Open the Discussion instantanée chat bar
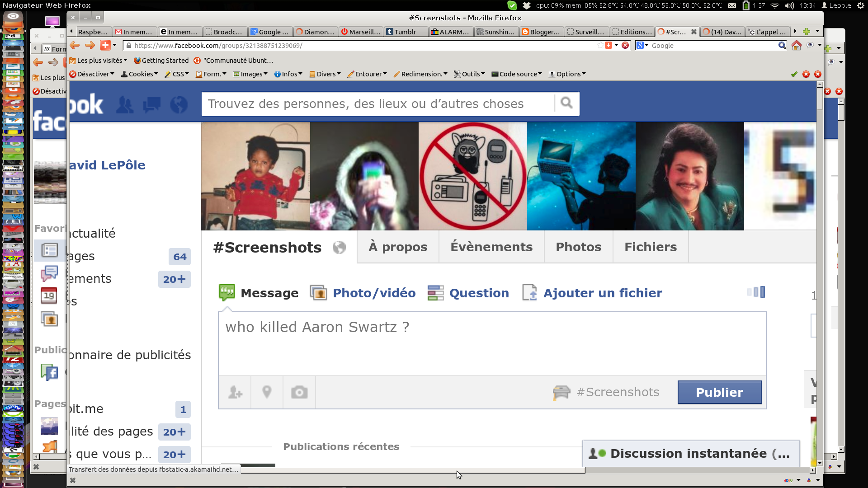Image resolution: width=868 pixels, height=488 pixels. [x=691, y=453]
